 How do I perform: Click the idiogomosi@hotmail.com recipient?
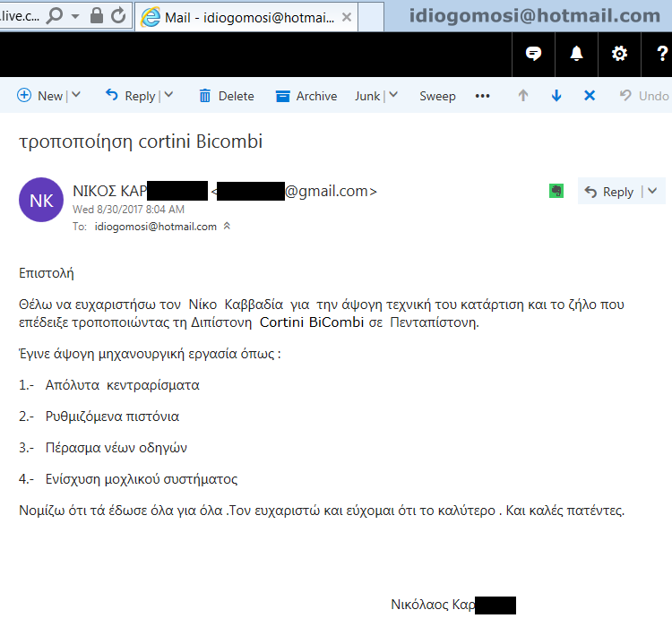[x=156, y=227]
